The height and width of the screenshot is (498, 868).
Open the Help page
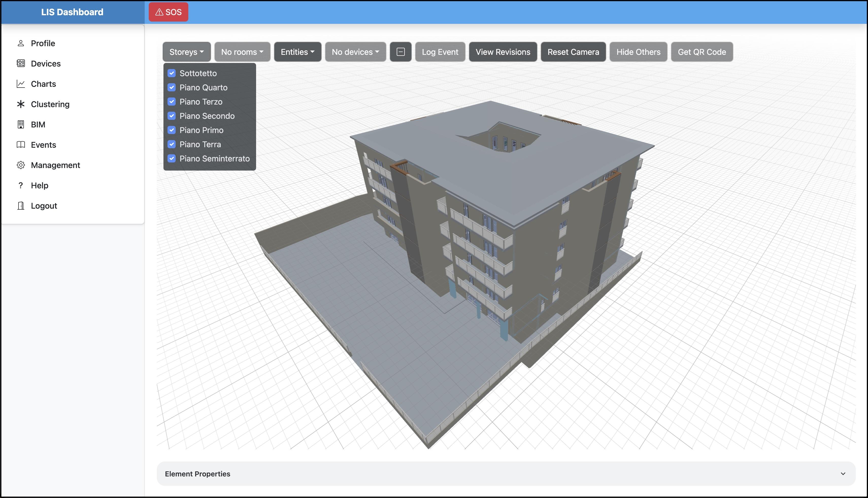point(39,185)
